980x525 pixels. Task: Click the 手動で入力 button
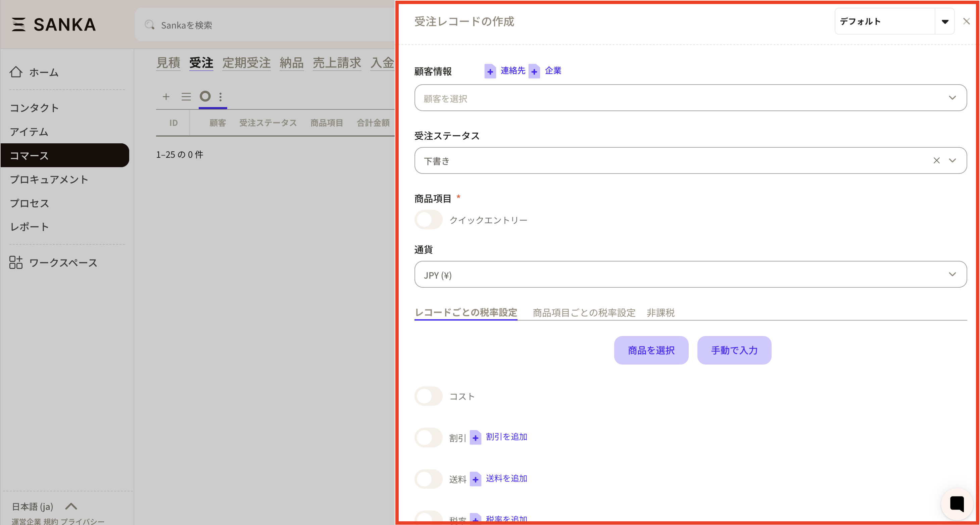tap(734, 350)
